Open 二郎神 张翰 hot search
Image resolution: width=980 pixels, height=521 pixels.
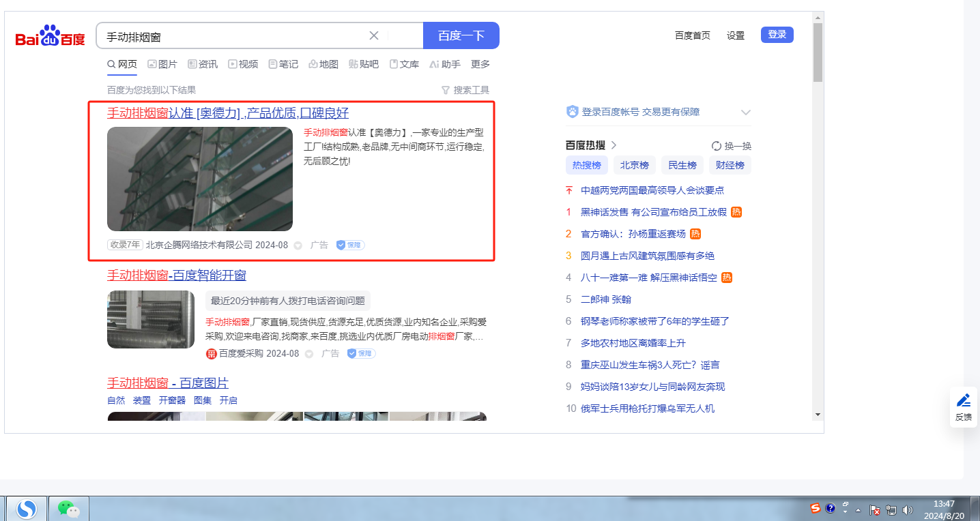tap(606, 299)
